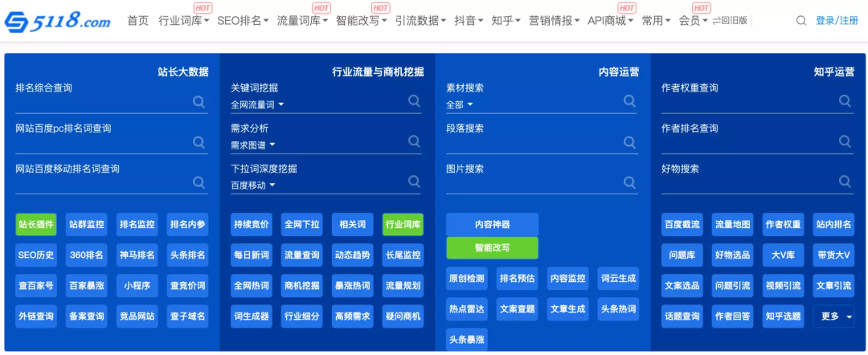Image resolution: width=868 pixels, height=355 pixels.
Task: Click 商机挖掘 button
Action: tap(301, 286)
